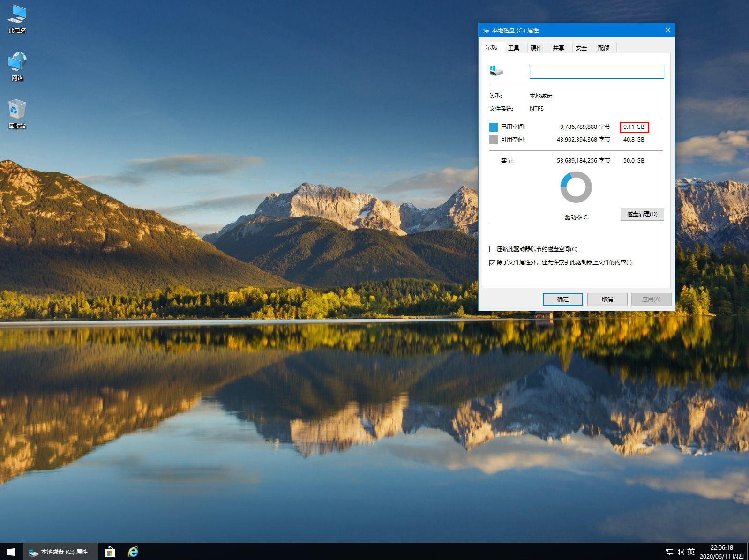Uncheck the file indexing checkbox

(x=492, y=263)
